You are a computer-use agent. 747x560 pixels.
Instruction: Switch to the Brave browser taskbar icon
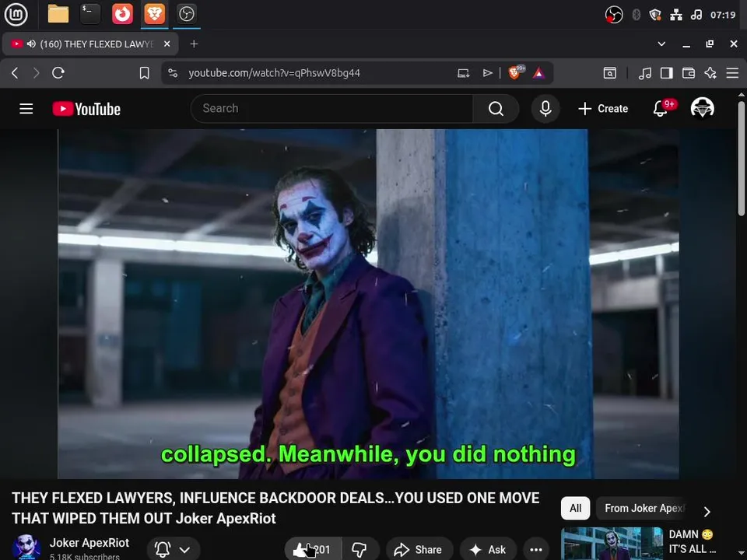pyautogui.click(x=154, y=14)
